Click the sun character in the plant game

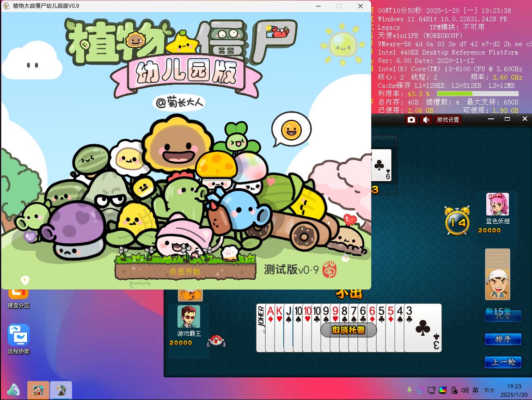(x=342, y=44)
